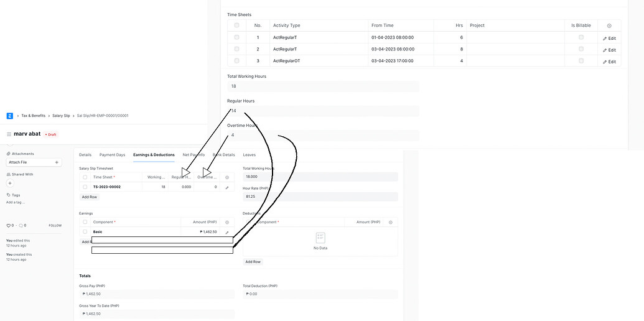Toggle select-all checkbox in Time Sheets header
The width and height of the screenshot is (644, 321).
pos(236,25)
